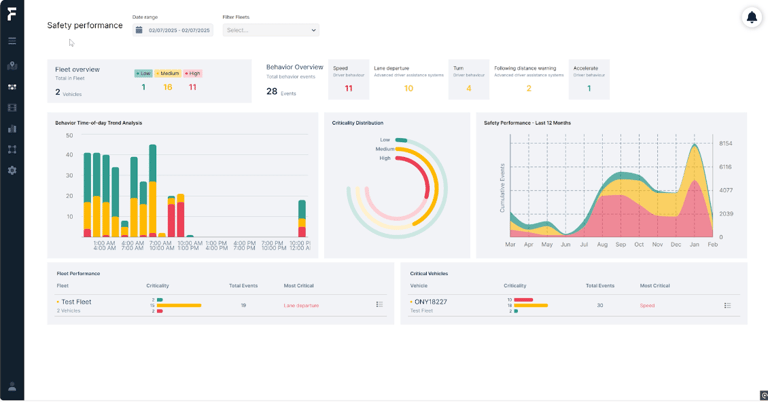Open the map view sidebar icon
The image size is (768, 402).
(x=12, y=66)
